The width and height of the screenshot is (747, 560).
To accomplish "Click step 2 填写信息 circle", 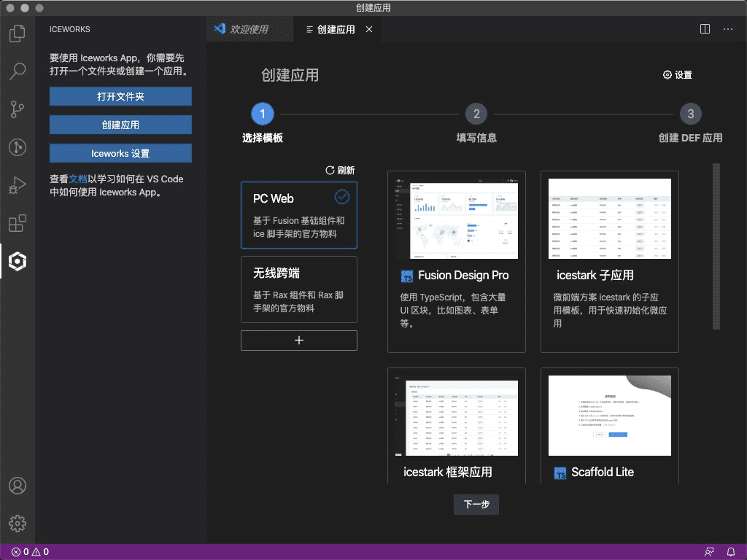I will [x=476, y=114].
